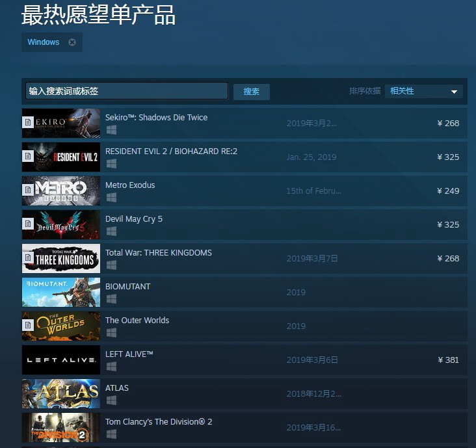476x448 pixels.
Task: Click the Jan. 25, 2019 release date
Action: coord(311,157)
